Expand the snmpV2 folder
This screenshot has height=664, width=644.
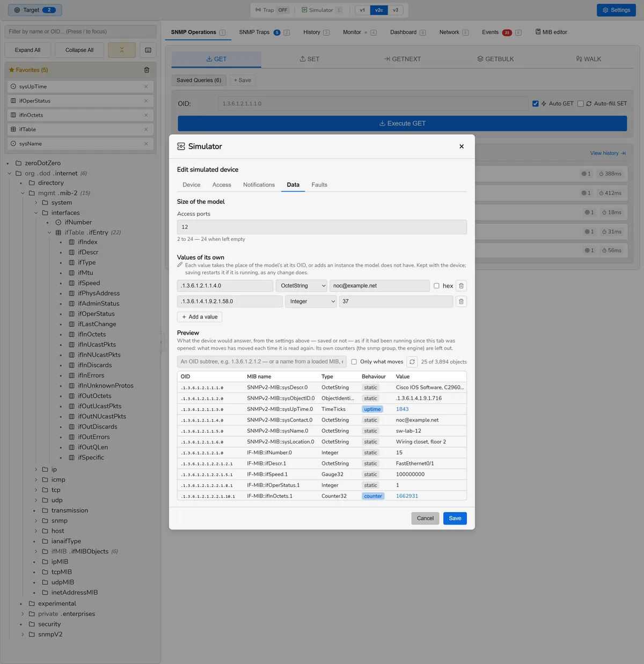(23, 635)
